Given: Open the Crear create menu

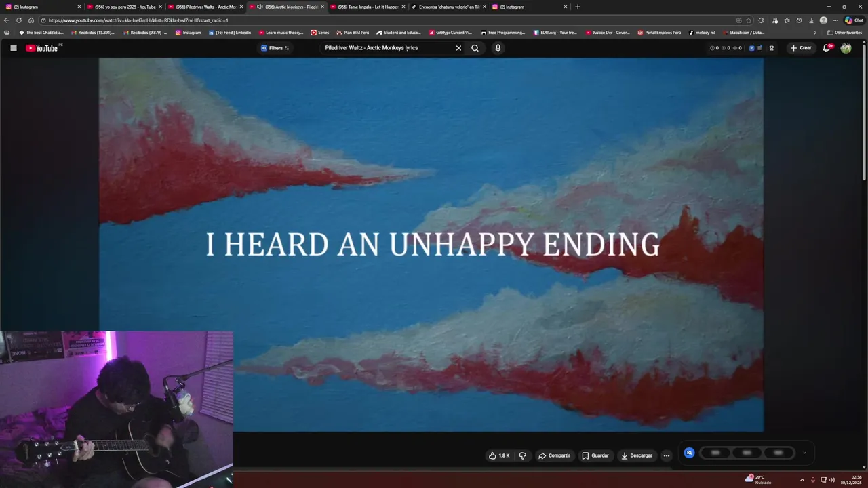Looking at the screenshot, I should (x=801, y=48).
